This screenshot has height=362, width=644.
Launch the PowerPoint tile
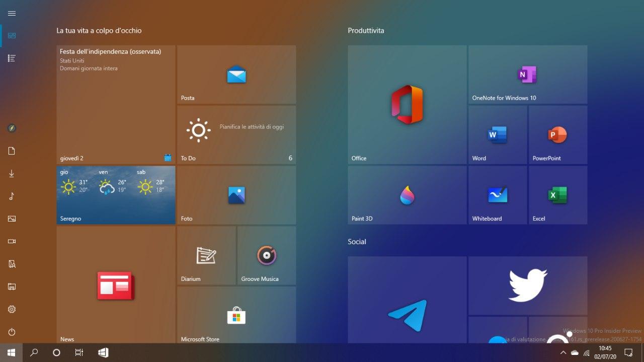click(558, 135)
